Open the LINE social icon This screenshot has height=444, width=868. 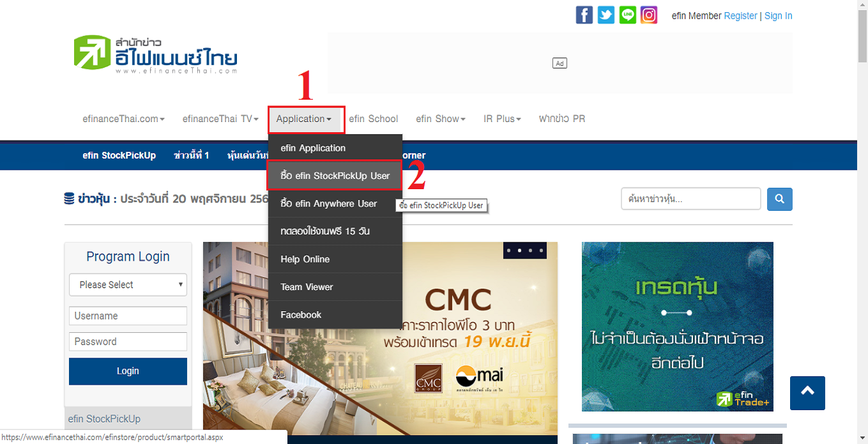point(628,15)
